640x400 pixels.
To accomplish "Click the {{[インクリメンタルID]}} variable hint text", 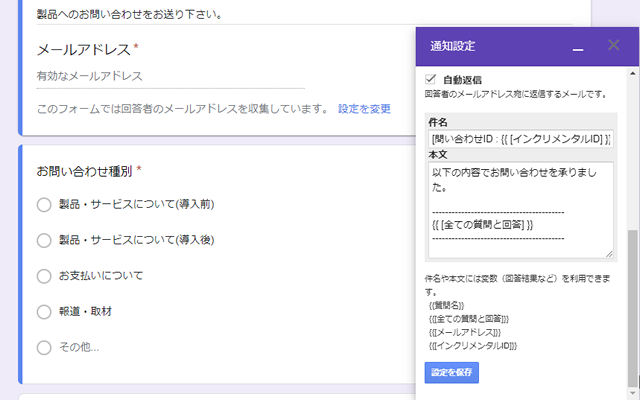I will 473,346.
